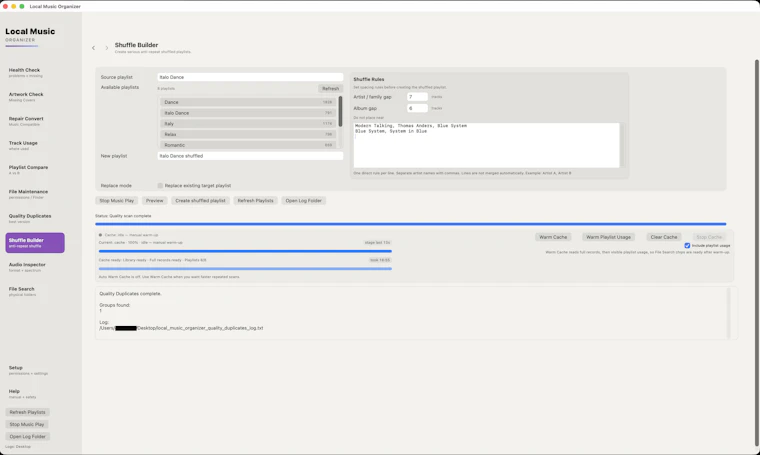This screenshot has width=760, height=455.
Task: Select the Italo Dance playlist row
Action: pos(248,113)
